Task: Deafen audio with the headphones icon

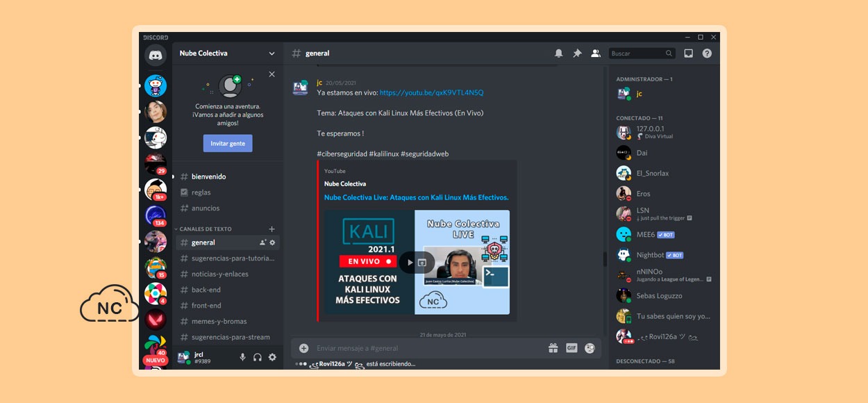Action: tap(258, 357)
